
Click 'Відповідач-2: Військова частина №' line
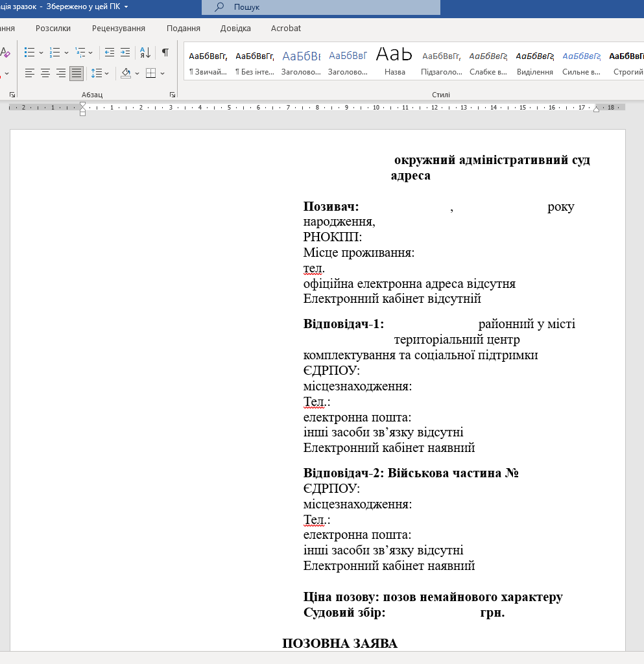[x=411, y=473]
